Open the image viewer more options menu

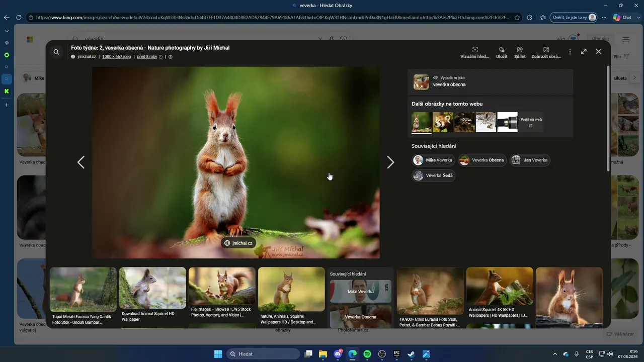coord(570,52)
